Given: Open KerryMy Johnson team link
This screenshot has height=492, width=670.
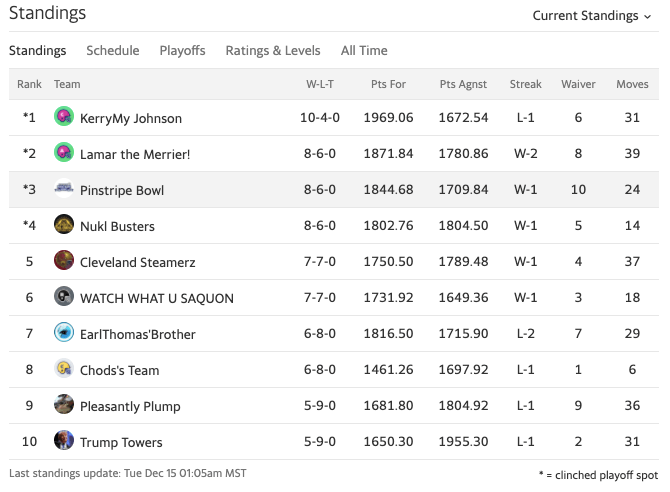Looking at the screenshot, I should pyautogui.click(x=131, y=118).
